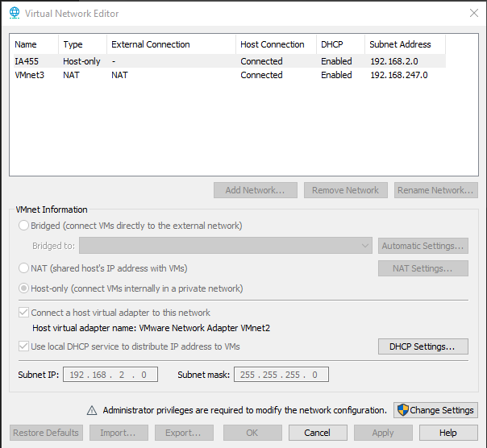Click the subnet address 192.168.2.0 cell
Image resolution: width=487 pixels, height=448 pixels.
[x=394, y=61]
